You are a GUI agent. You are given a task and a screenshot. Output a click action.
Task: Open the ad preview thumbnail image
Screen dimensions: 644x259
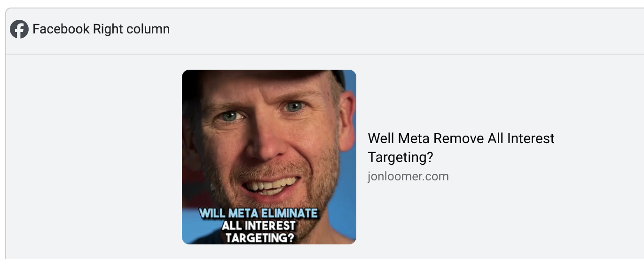click(269, 157)
